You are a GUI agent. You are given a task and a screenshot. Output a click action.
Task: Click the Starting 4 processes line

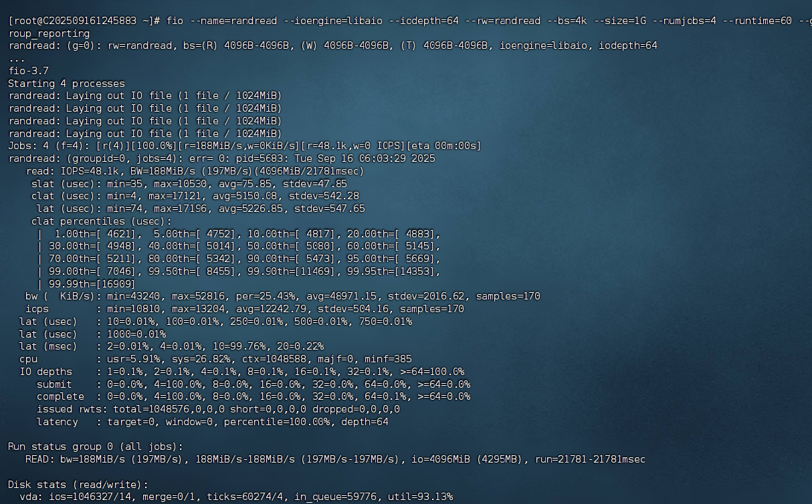tap(66, 83)
